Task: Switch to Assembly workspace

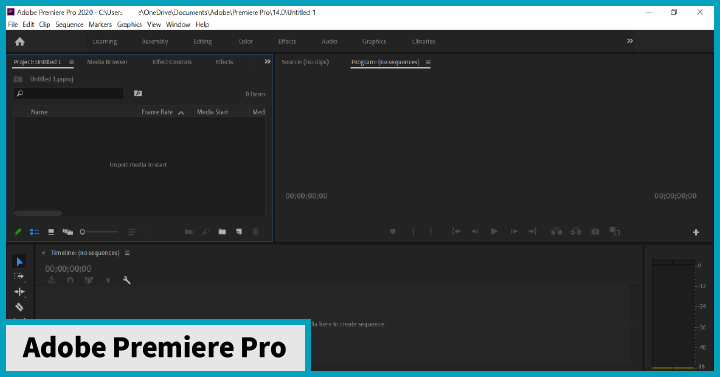Action: pos(155,41)
